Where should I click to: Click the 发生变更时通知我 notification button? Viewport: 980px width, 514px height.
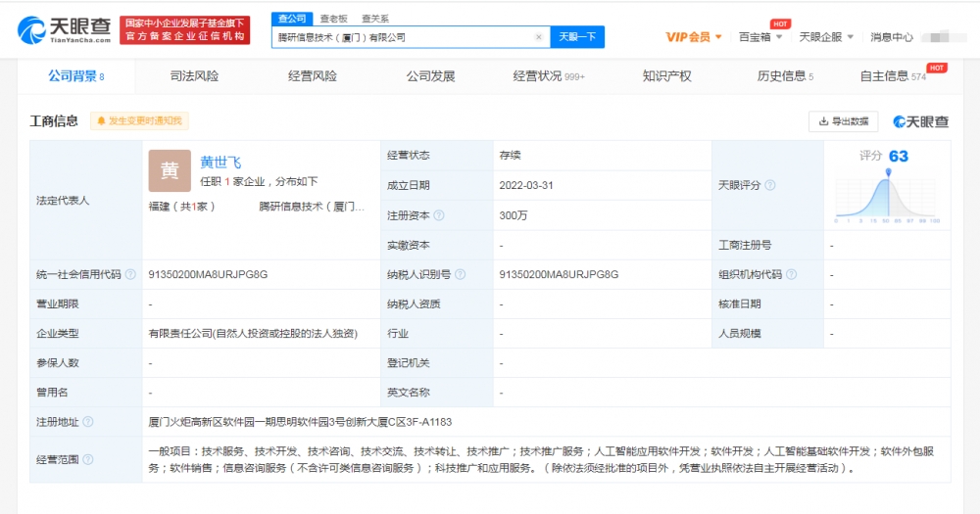click(139, 121)
